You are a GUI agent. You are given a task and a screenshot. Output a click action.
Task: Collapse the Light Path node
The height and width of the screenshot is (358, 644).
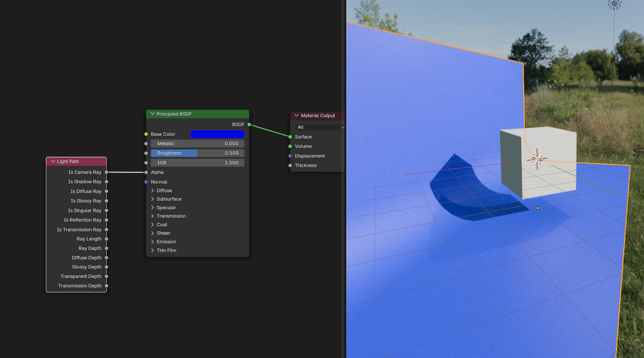[x=52, y=162]
